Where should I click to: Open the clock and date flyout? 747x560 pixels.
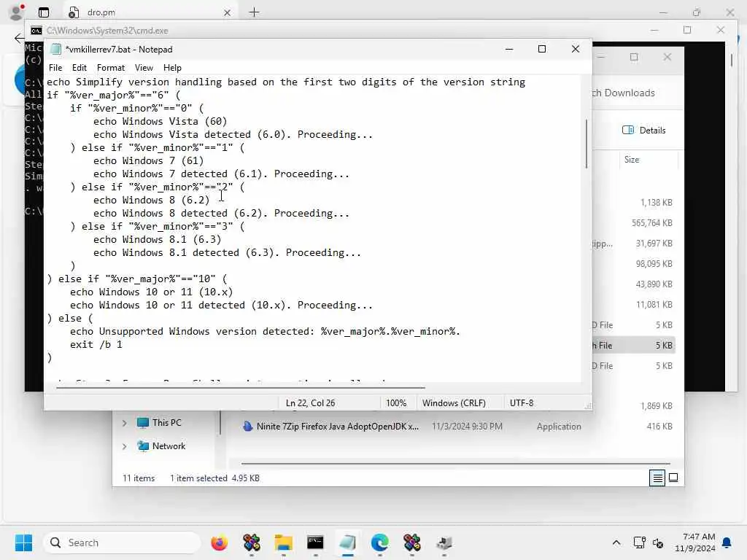(695, 542)
